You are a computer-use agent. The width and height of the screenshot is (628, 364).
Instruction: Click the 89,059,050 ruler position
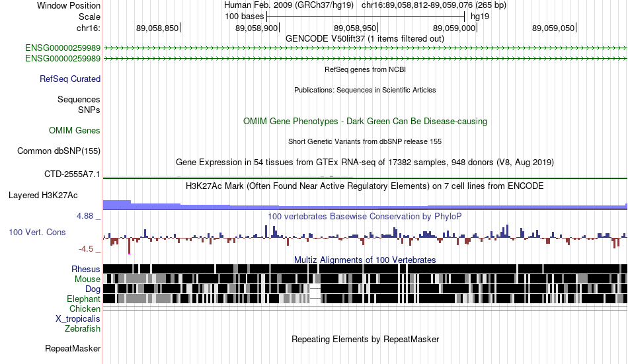tap(554, 28)
